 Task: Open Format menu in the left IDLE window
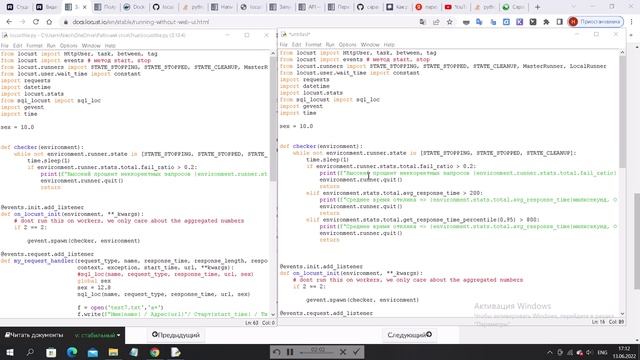tap(34, 46)
